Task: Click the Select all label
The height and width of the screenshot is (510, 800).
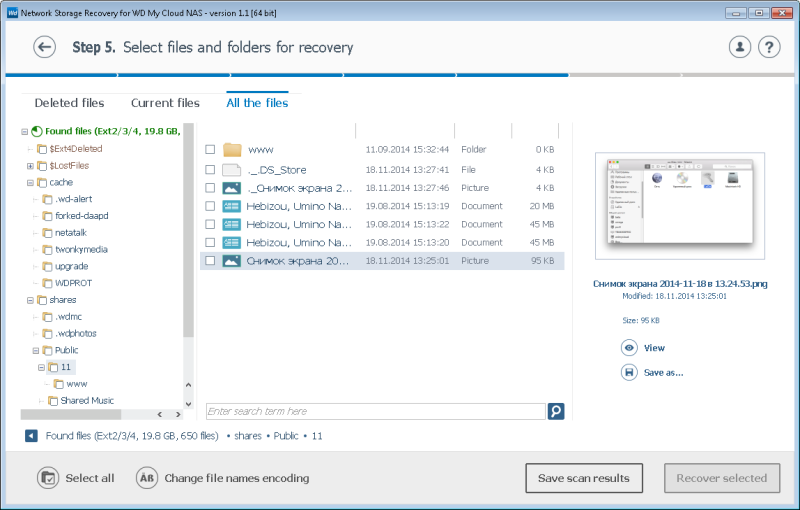Action: tap(90, 478)
